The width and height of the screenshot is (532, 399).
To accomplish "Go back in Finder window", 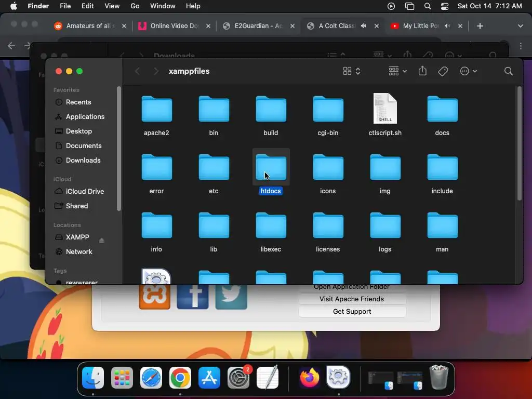I will tap(137, 71).
